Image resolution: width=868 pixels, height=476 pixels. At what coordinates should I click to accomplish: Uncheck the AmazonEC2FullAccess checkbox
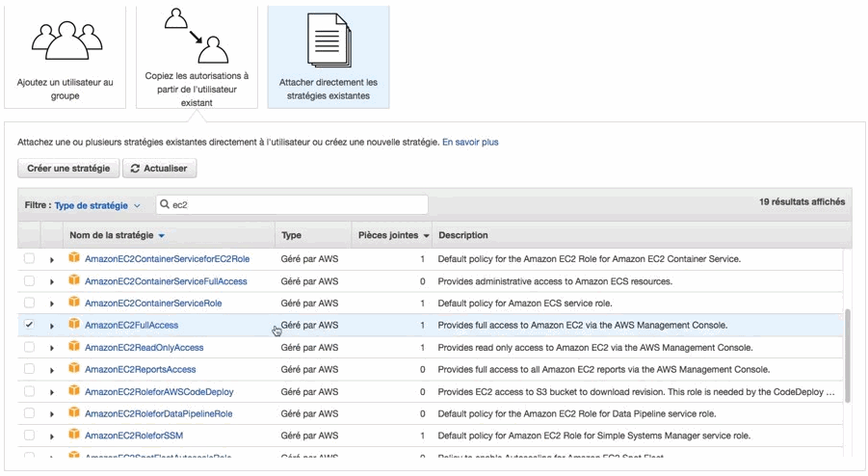[29, 325]
